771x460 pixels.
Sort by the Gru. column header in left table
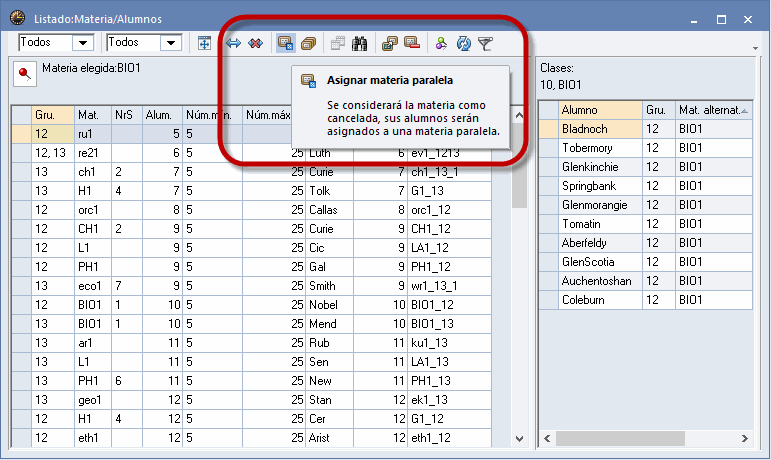pyautogui.click(x=53, y=115)
